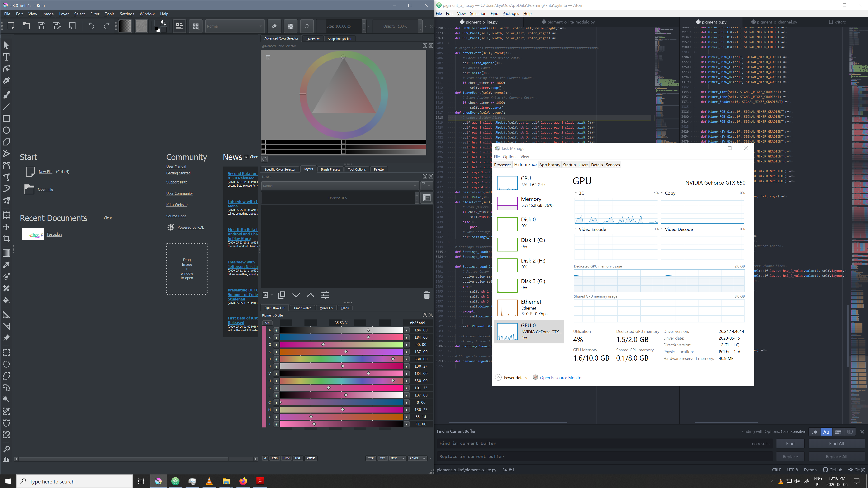Open brush editor settings icon
Image resolution: width=868 pixels, height=488 pixels.
pos(179,26)
